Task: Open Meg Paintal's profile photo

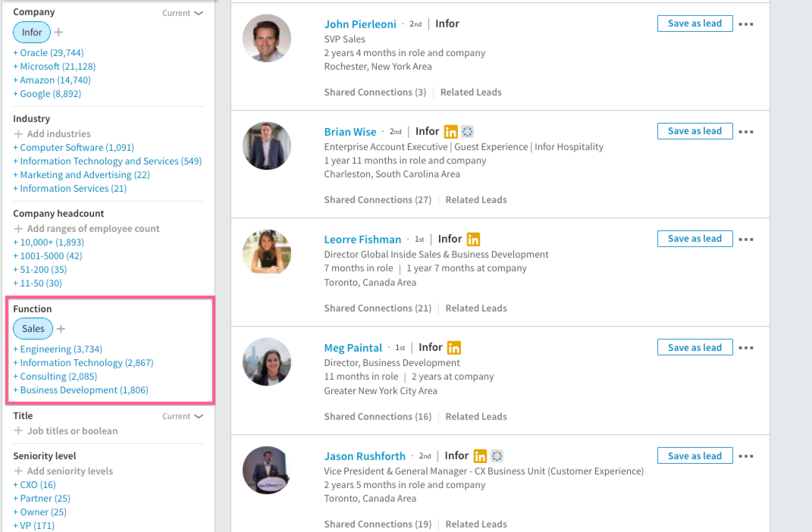Action: 267,361
